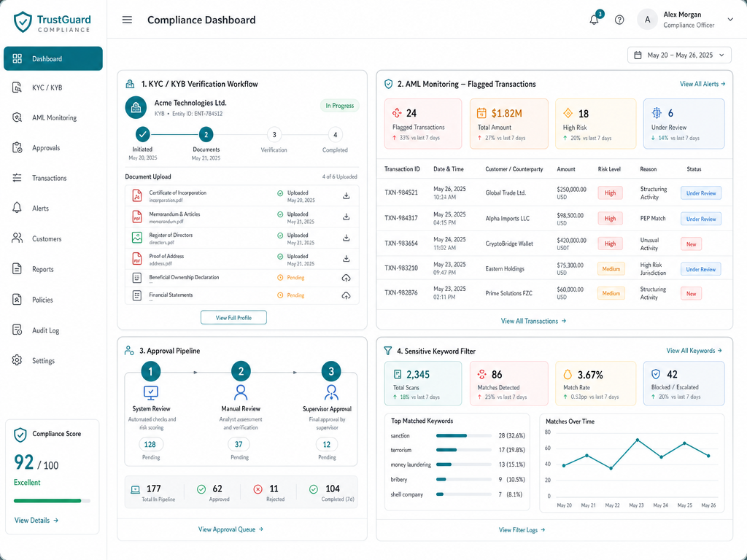
Task: Upload the Financial Statements document
Action: (347, 296)
